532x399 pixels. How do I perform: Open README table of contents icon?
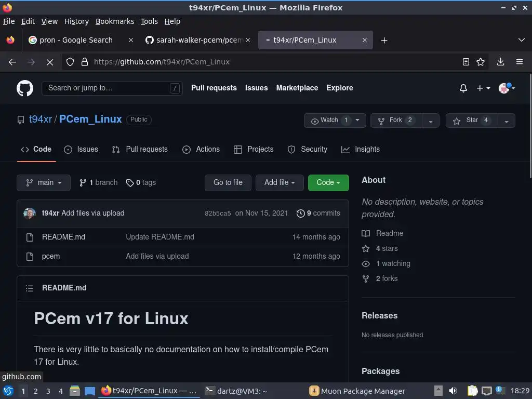(x=30, y=288)
